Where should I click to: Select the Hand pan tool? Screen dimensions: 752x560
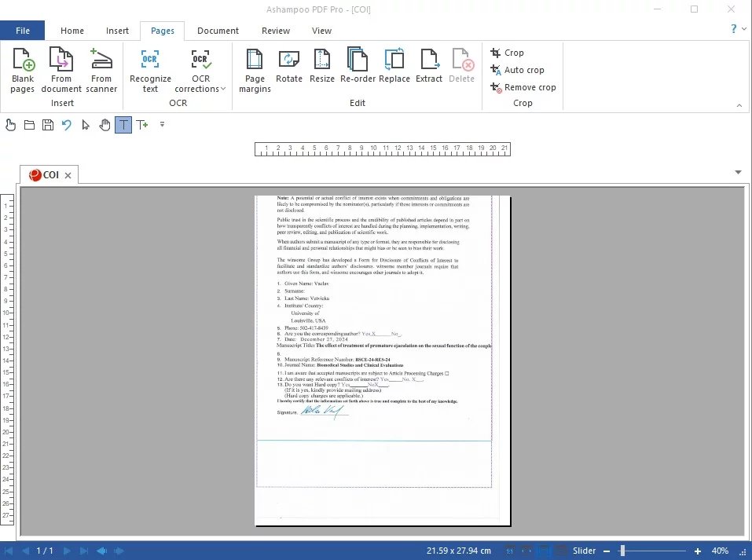[105, 125]
